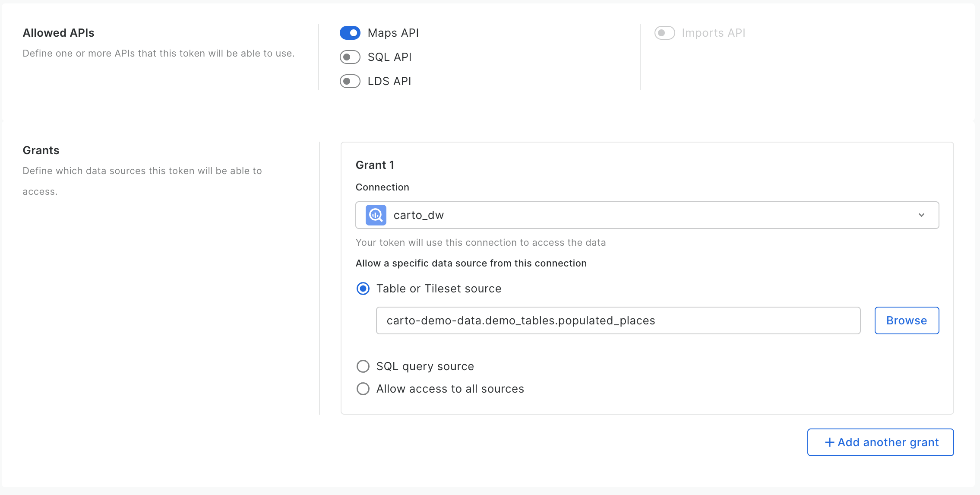Turn off the Maps API switch
The height and width of the screenshot is (495, 980).
tap(350, 33)
